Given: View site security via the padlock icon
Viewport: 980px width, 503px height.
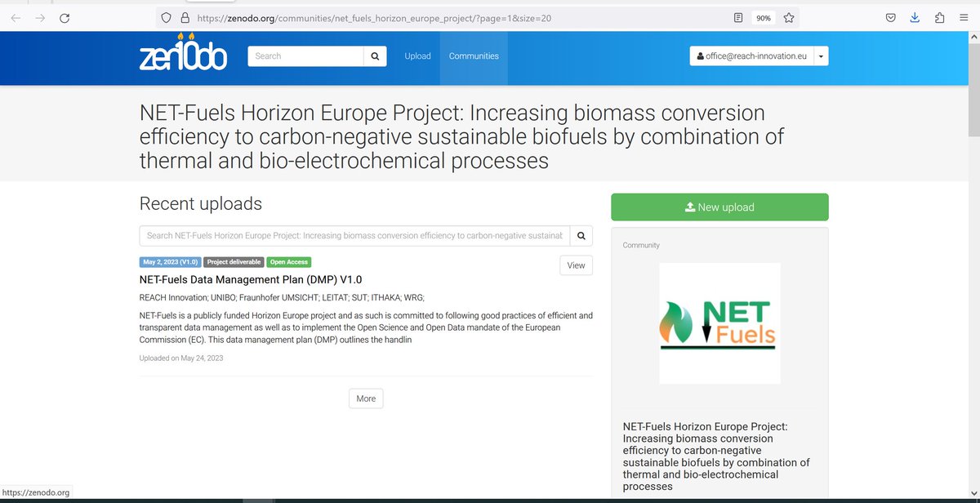Looking at the screenshot, I should point(185,17).
